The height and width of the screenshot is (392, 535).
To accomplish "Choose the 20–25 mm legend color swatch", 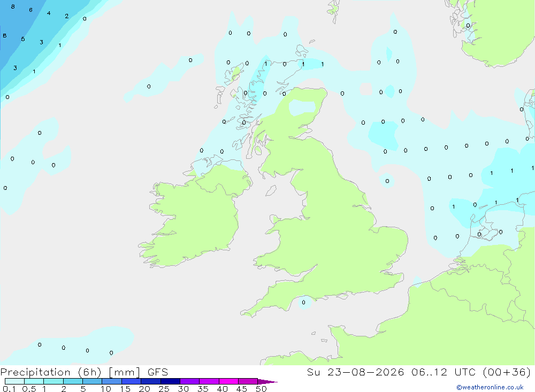I will [x=151, y=381].
